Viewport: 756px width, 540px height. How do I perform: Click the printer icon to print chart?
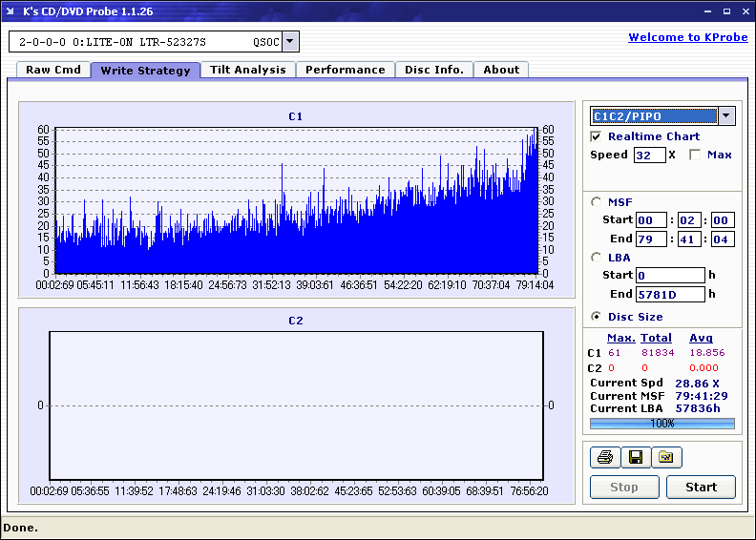(x=605, y=458)
